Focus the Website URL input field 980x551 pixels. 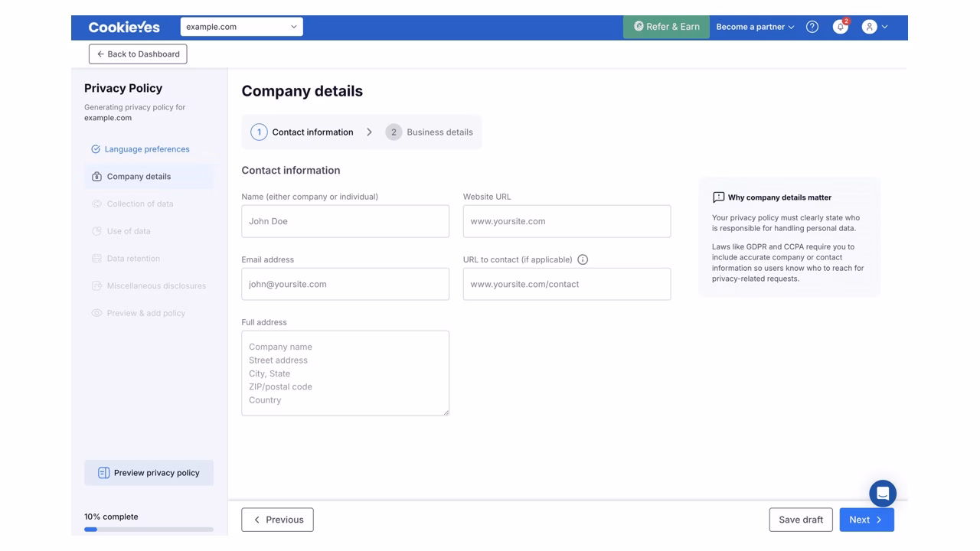pyautogui.click(x=567, y=221)
